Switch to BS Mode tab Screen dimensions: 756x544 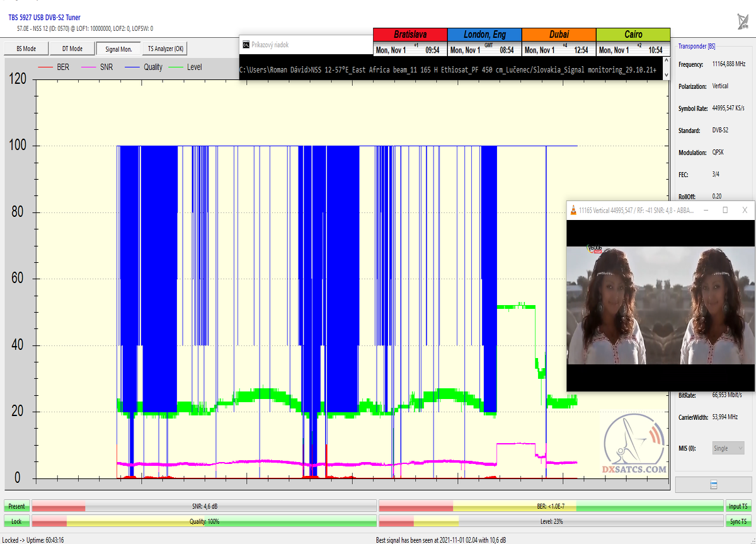pyautogui.click(x=26, y=49)
